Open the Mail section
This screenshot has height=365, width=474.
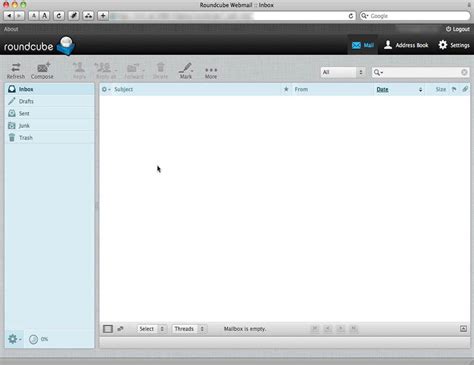[x=363, y=45]
